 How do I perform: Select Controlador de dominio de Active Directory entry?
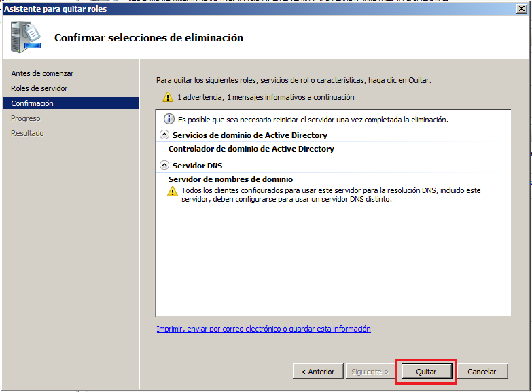(251, 149)
